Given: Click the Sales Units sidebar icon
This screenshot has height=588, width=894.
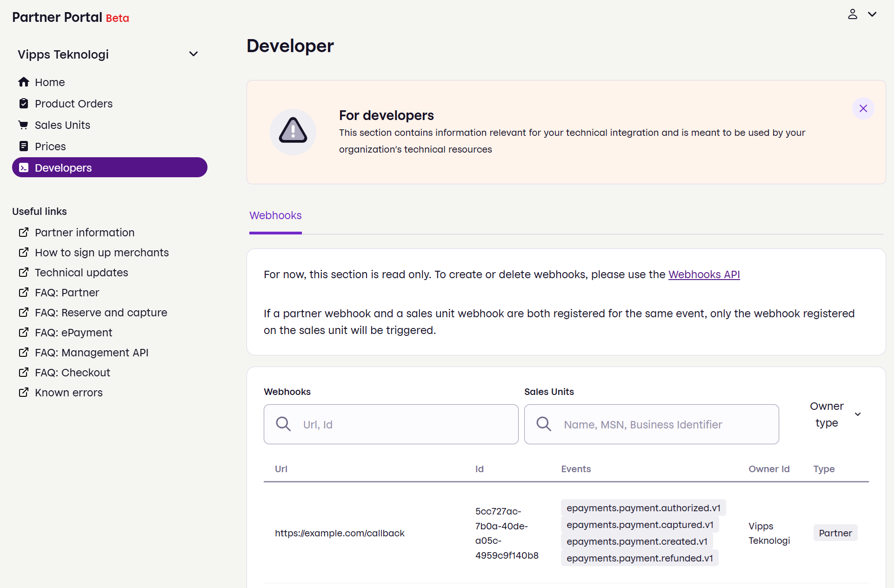Looking at the screenshot, I should click(x=24, y=125).
